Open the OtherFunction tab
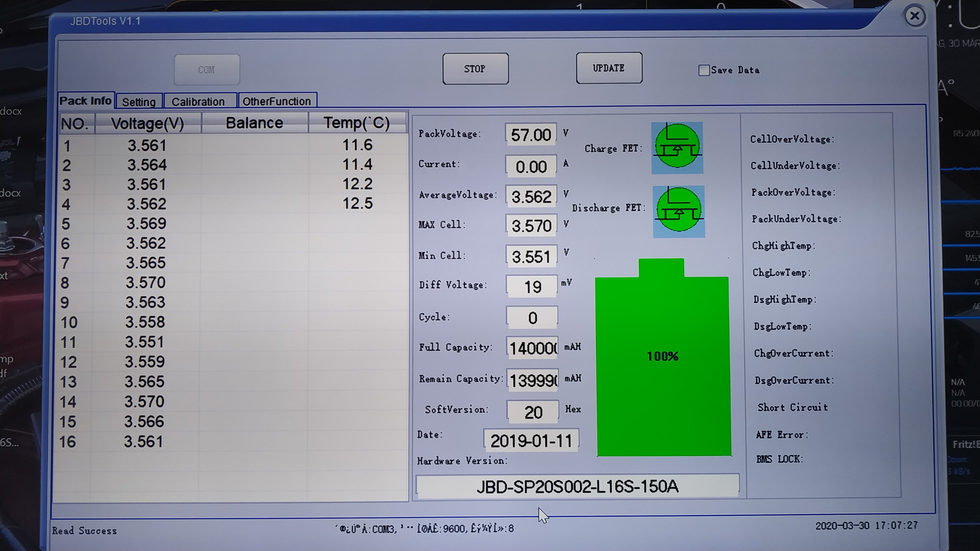 (x=277, y=101)
